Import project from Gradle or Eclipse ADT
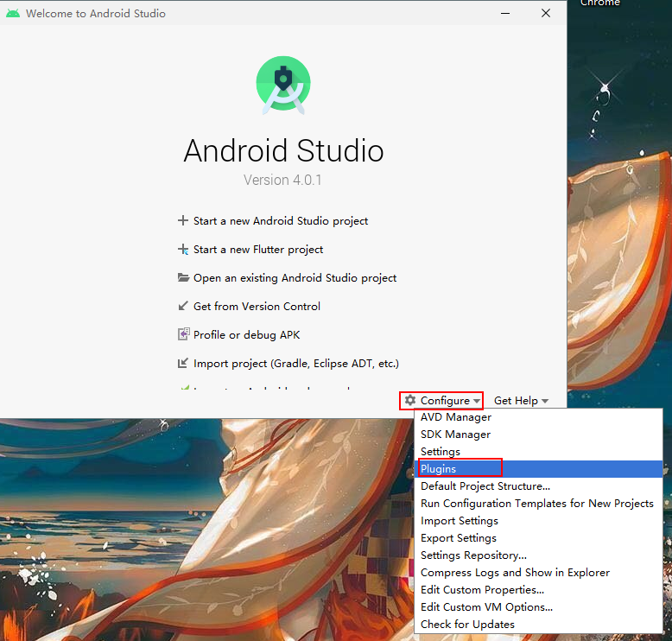 pyautogui.click(x=296, y=364)
